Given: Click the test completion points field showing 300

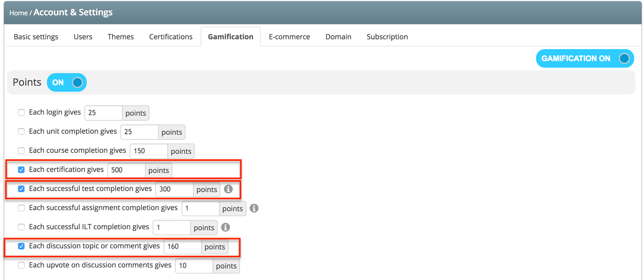Looking at the screenshot, I should [x=174, y=189].
